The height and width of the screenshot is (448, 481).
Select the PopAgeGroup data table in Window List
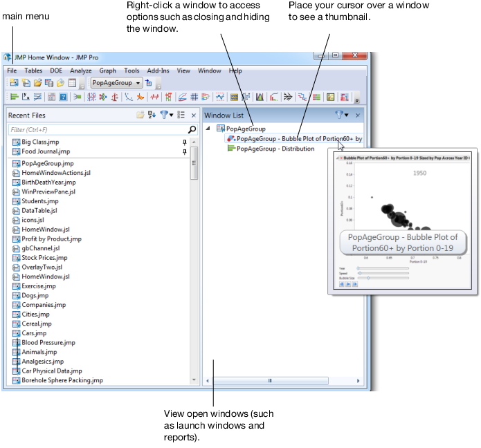tap(241, 129)
